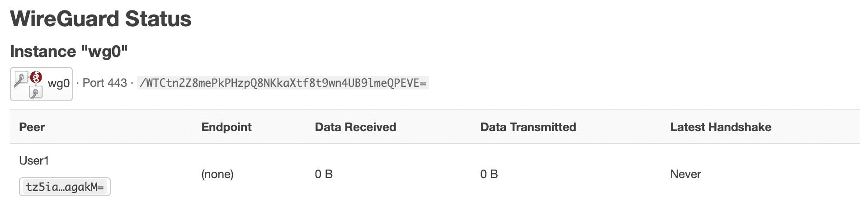Click the lower plug symbol in wg0 icon

(36, 93)
